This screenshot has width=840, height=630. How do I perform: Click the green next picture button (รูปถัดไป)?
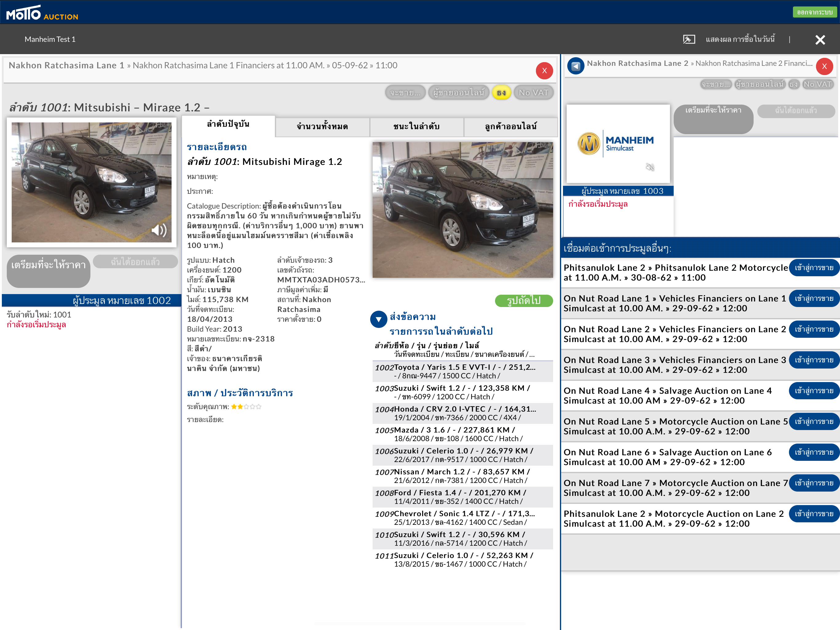524,301
